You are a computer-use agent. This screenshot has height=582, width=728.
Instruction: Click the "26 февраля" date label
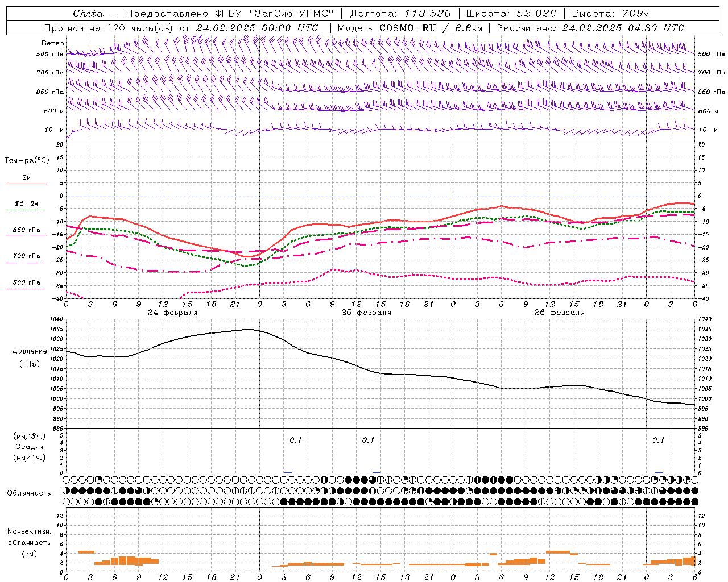pos(560,313)
